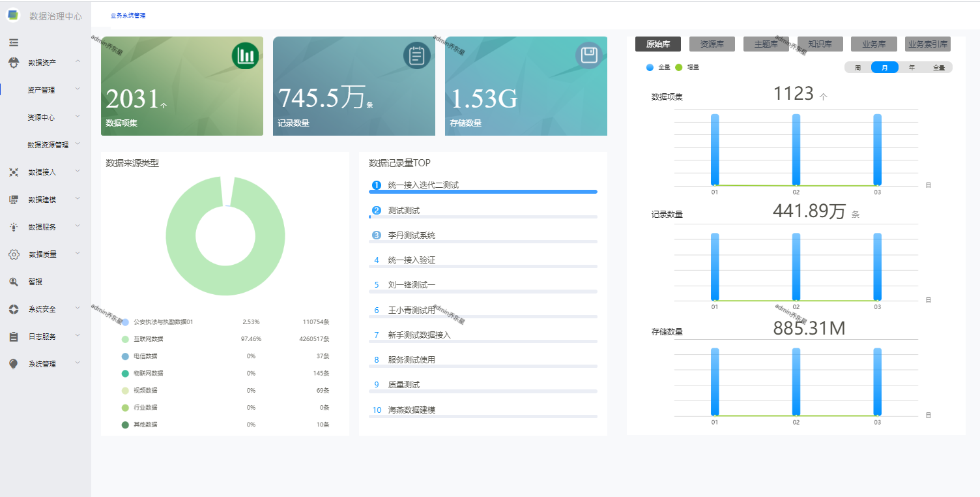Click the 02 bar in 记录数量 chart
The image size is (980, 497).
(x=796, y=266)
